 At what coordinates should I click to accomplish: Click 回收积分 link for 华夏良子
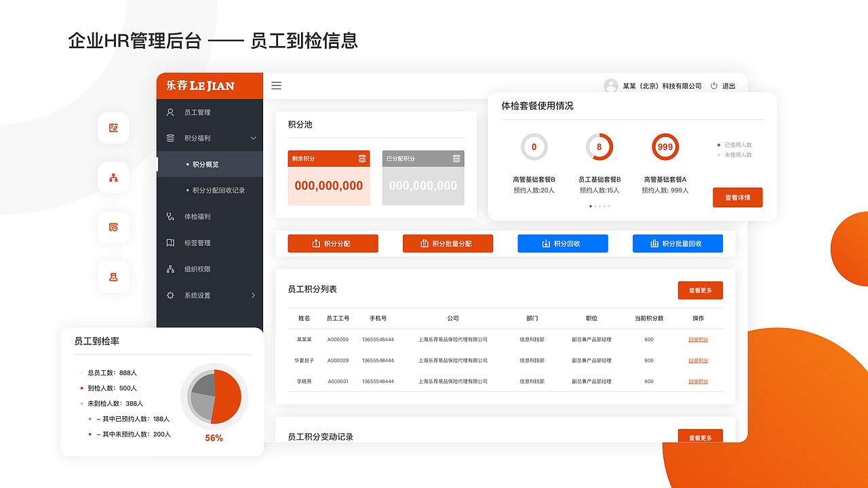(x=698, y=361)
